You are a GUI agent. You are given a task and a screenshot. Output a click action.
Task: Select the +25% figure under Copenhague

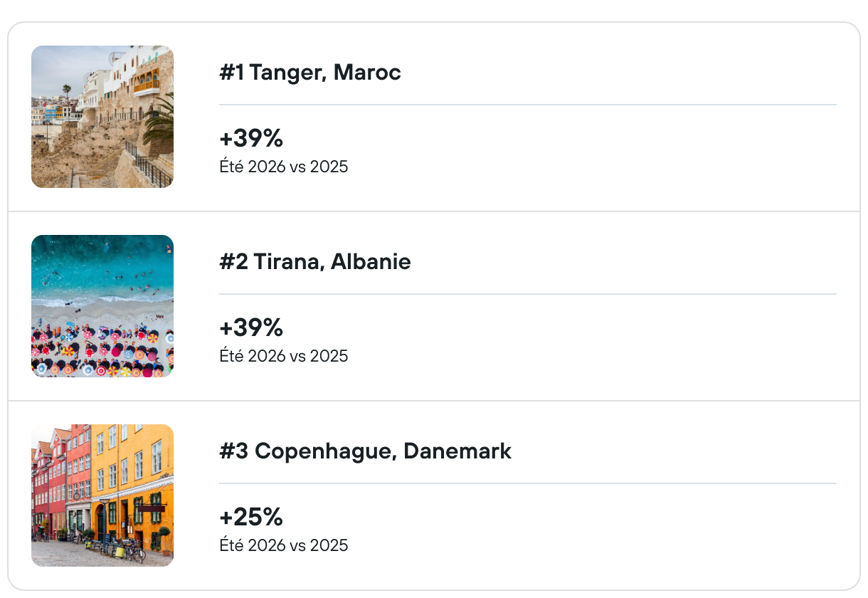(x=251, y=517)
